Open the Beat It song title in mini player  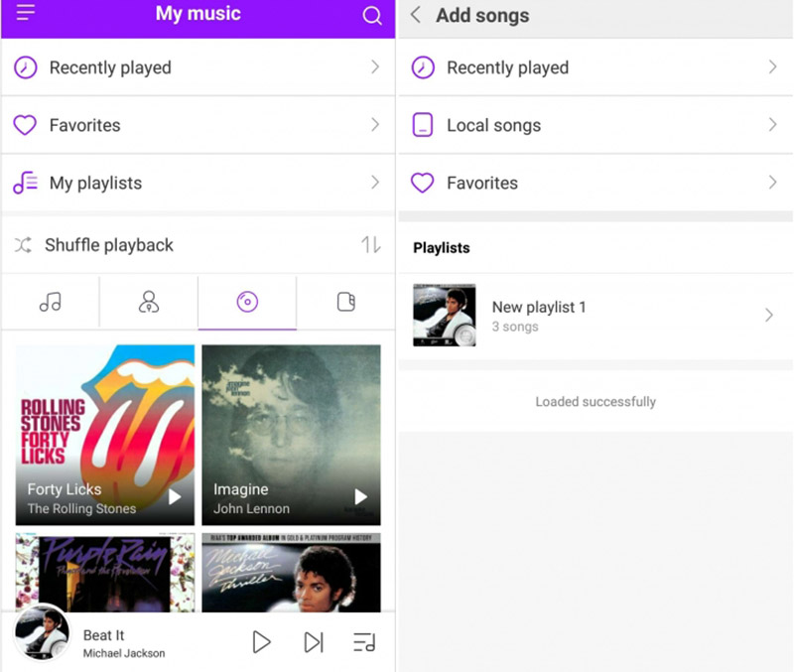click(x=104, y=635)
